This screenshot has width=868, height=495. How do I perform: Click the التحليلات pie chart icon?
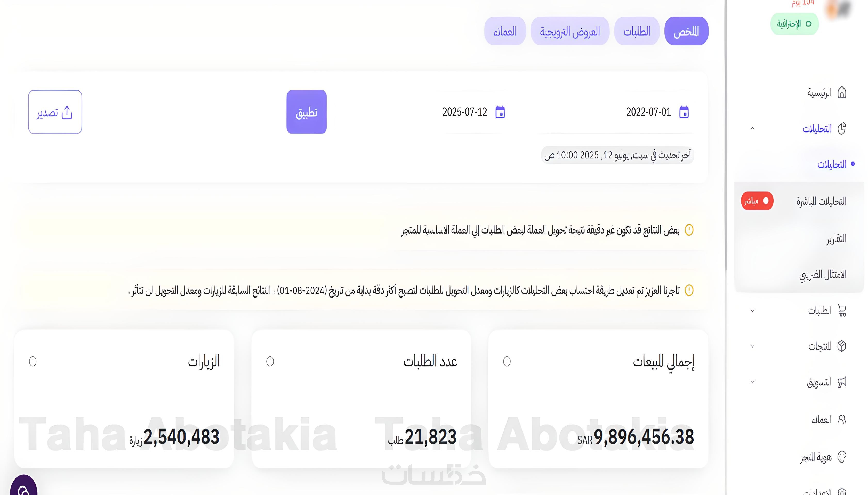point(841,128)
